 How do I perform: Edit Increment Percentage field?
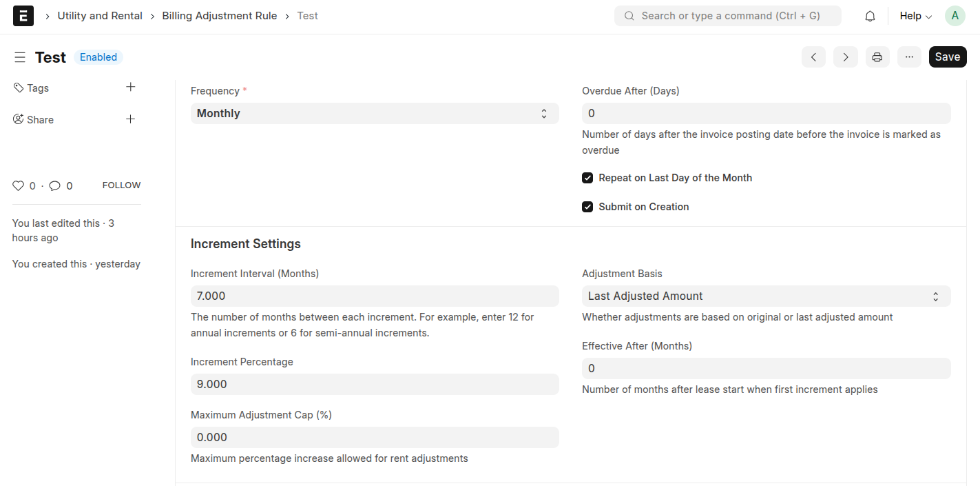click(x=375, y=385)
